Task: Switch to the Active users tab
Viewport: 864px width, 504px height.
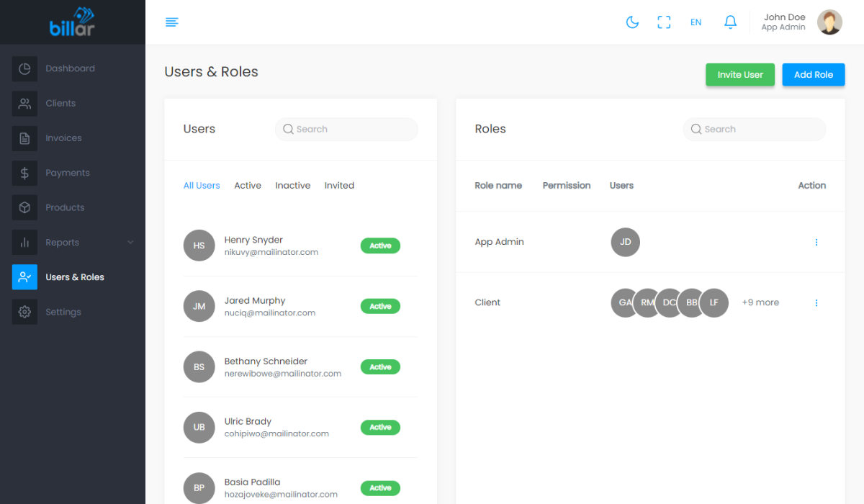Action: [248, 186]
